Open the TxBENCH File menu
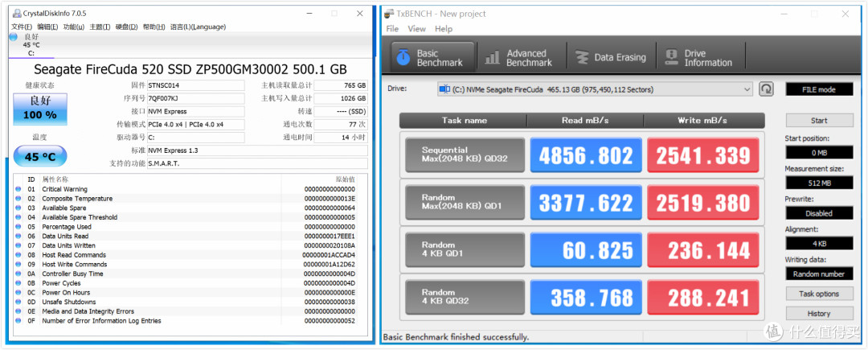 click(392, 29)
